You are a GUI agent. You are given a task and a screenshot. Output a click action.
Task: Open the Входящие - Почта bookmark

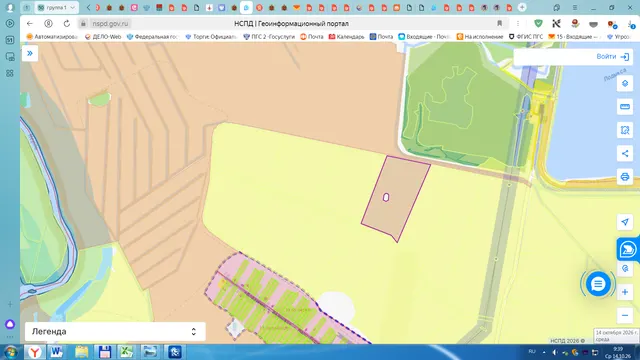[x=424, y=37]
